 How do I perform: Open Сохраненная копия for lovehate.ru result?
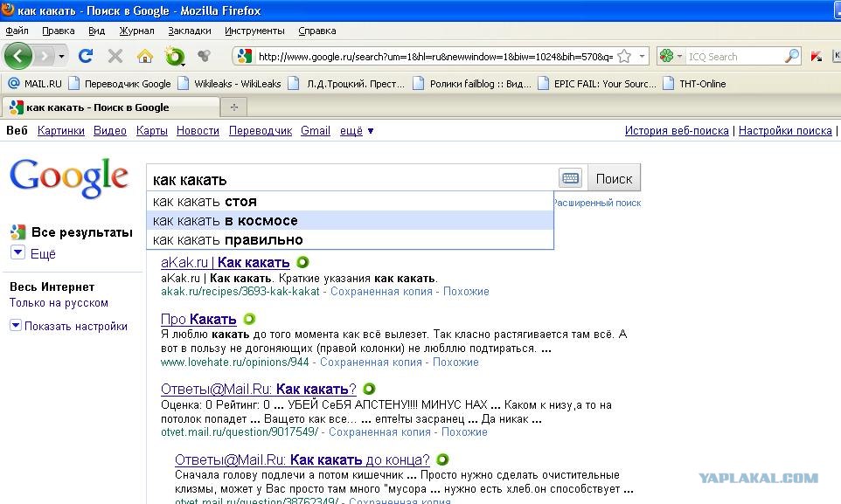pos(372,362)
